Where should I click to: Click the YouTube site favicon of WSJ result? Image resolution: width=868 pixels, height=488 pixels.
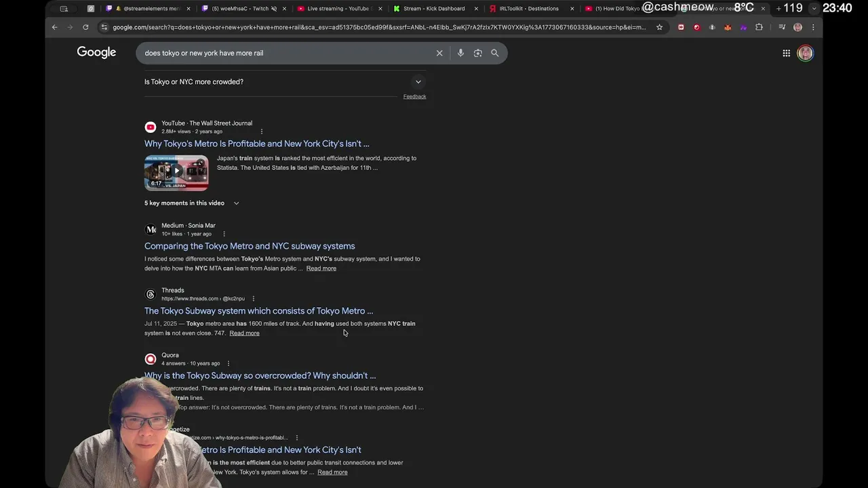(151, 127)
